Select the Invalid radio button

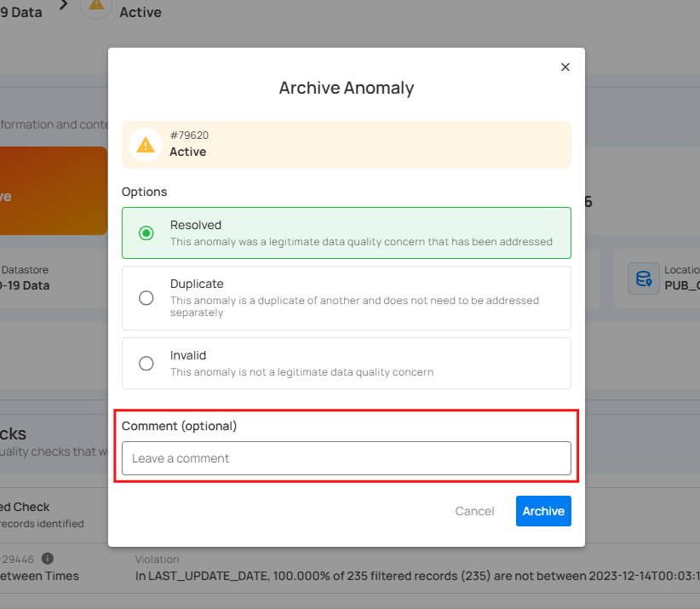point(146,364)
